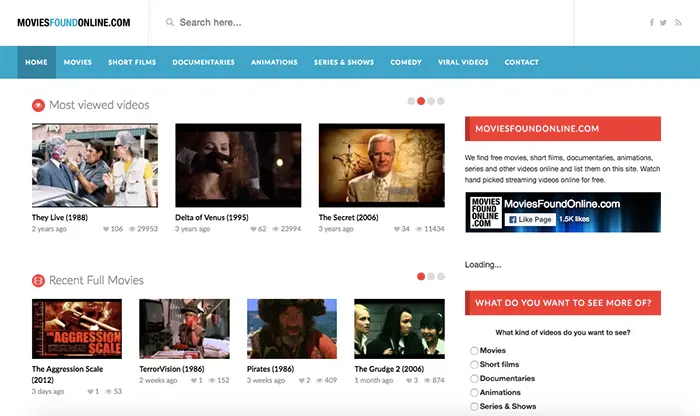Like Delta of Venus via heart icon
Viewport: 700px width, 416px height.
click(x=253, y=229)
